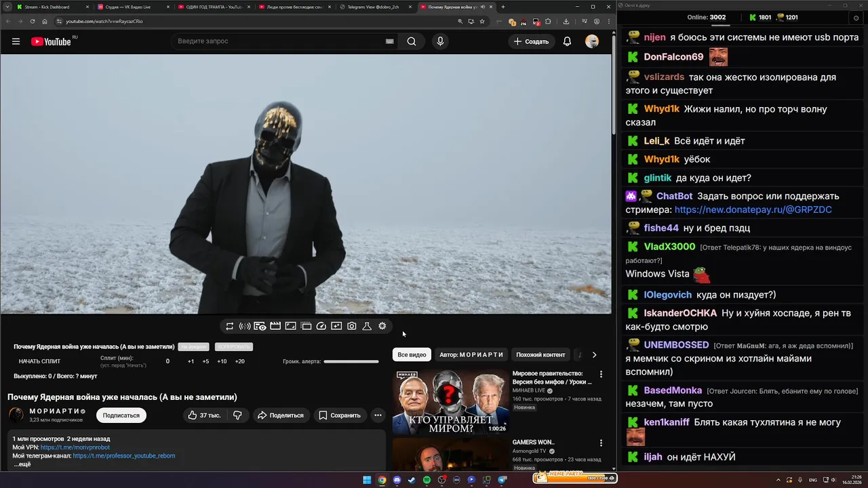Screen dimensions: 868x488
Task: Adjust the Громк. алерта volume slider
Action: pos(351,361)
